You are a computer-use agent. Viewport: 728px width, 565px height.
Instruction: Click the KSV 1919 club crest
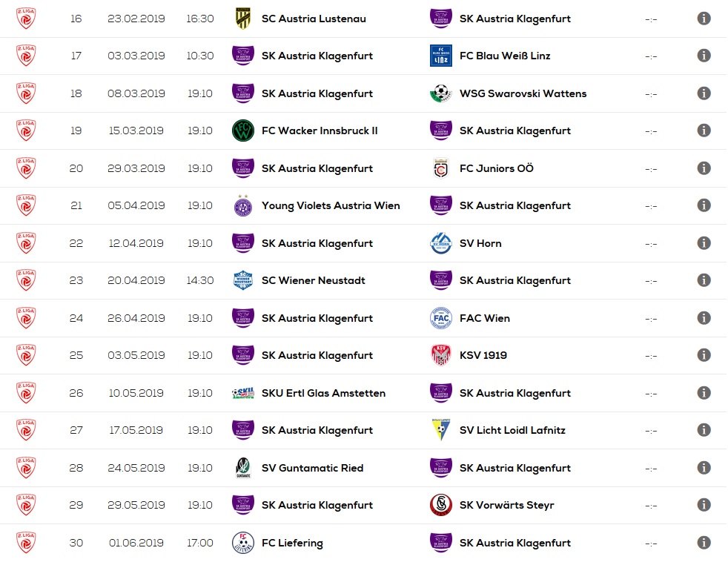coord(441,355)
